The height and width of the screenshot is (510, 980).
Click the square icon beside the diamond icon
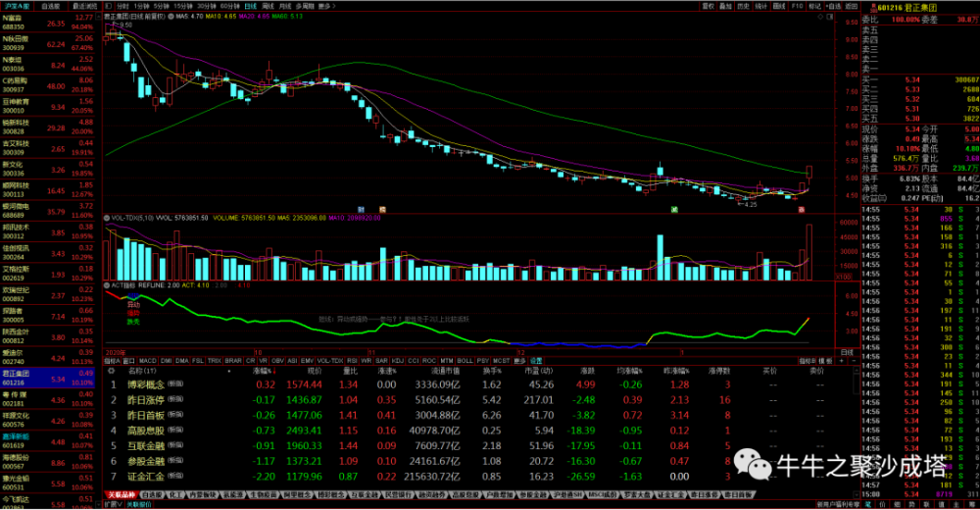click(830, 17)
